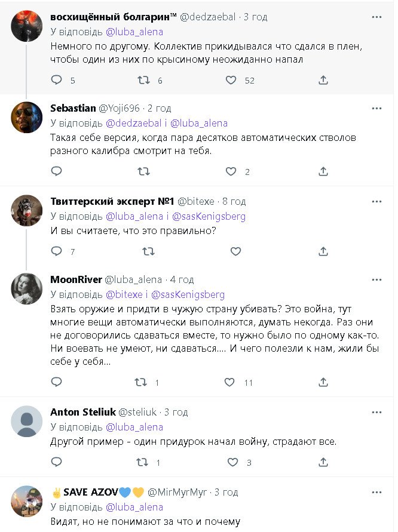Click the SAVE AZOV user avatar

click(27, 502)
